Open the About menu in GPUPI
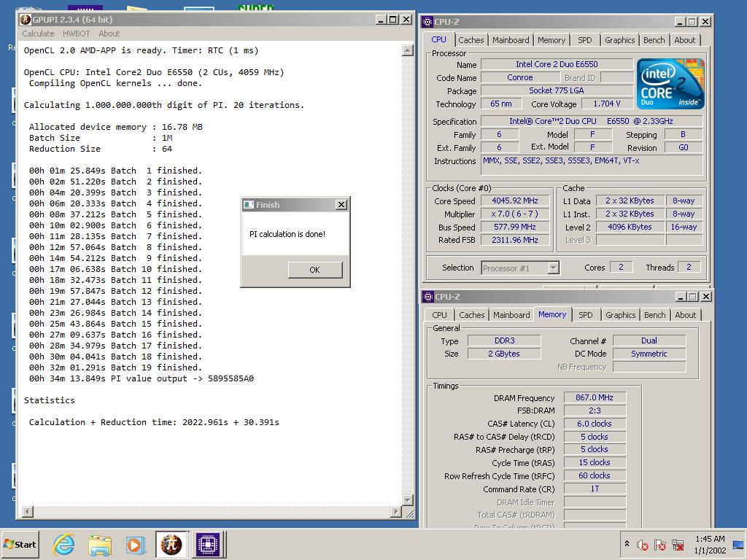Viewport: 747px width, 560px height. 109,34
